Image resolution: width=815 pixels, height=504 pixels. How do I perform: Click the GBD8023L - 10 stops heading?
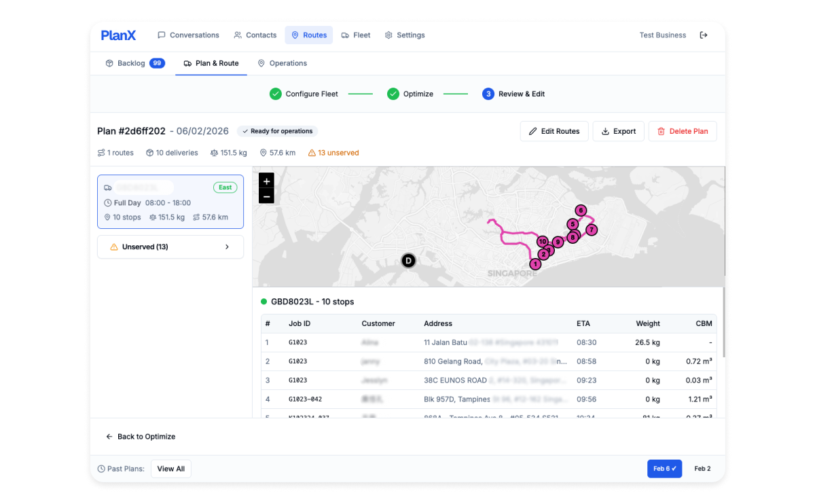(x=312, y=302)
